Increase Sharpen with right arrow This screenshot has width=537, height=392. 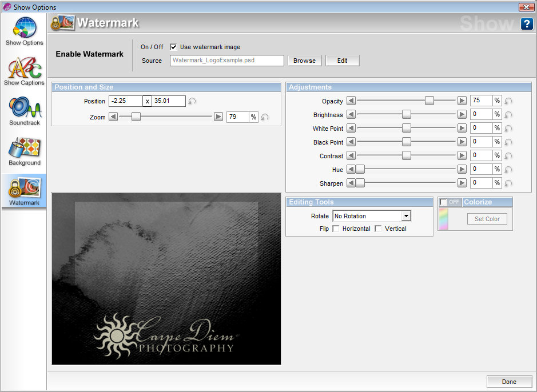[462, 183]
